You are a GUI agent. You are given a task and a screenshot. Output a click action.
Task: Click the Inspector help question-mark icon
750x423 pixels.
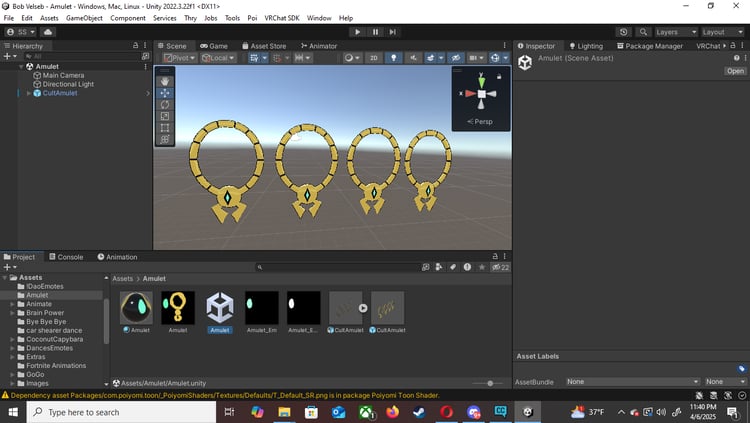pyautogui.click(x=736, y=58)
